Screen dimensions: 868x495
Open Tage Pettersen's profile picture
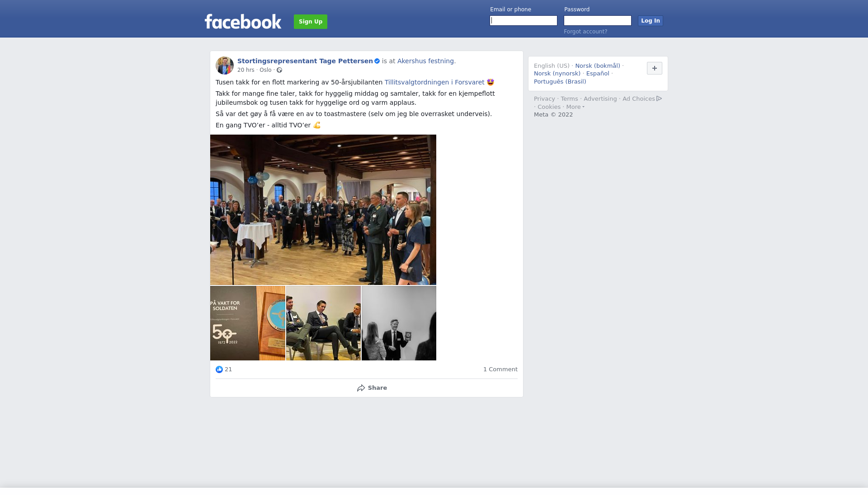(x=225, y=65)
